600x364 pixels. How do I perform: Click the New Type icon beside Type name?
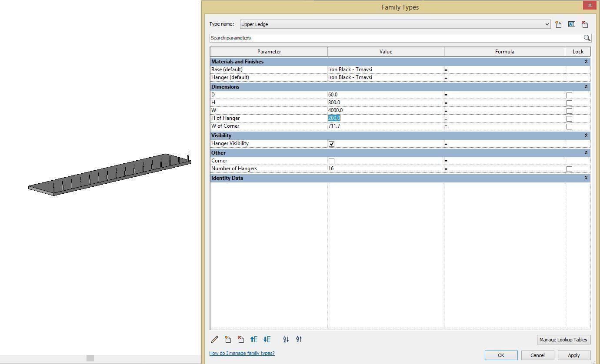coord(558,24)
